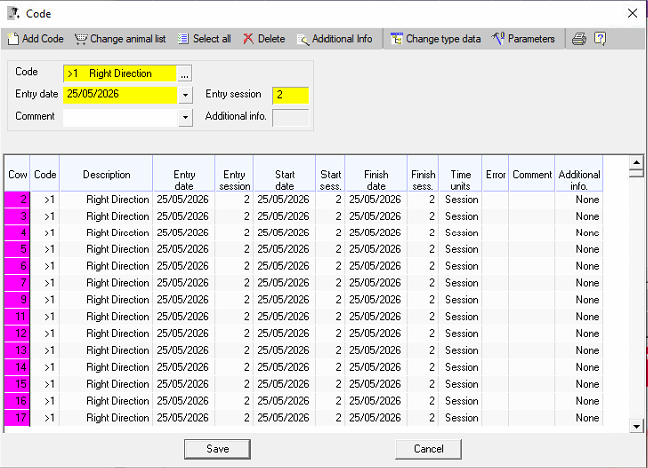Select cow 5 row cell

tap(17, 249)
